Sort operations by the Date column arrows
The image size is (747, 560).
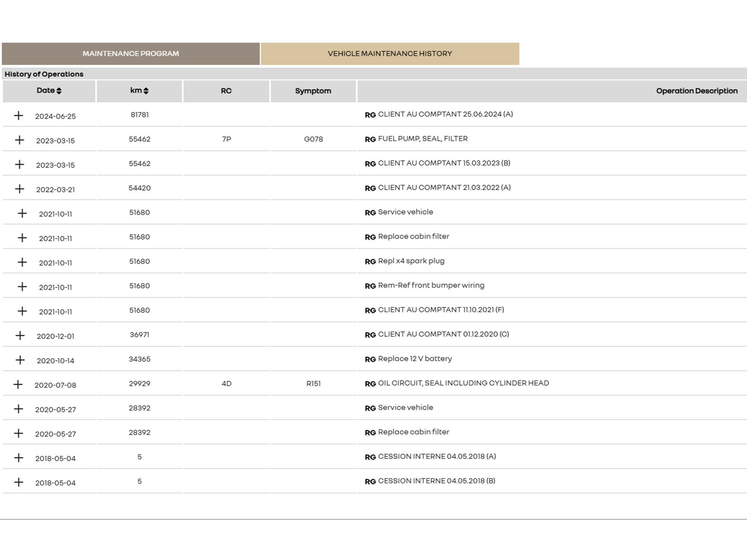(59, 91)
